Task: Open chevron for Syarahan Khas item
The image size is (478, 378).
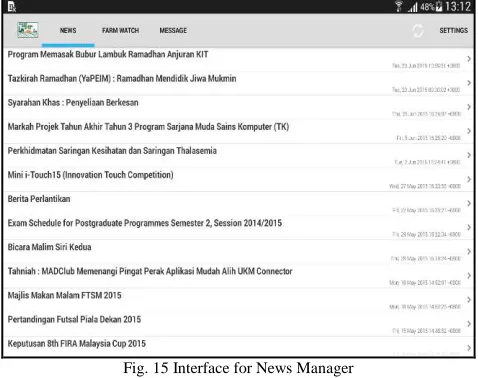Action: (x=469, y=107)
